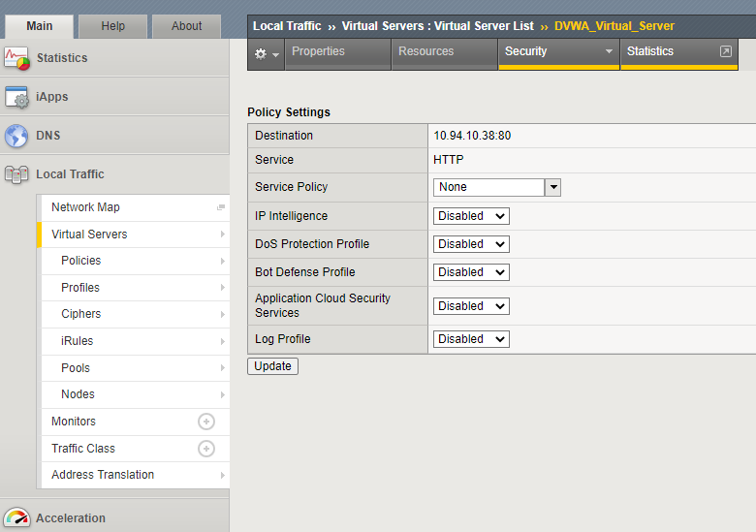Open the gear settings menu
Screen dimensions: 756x532
coord(266,54)
